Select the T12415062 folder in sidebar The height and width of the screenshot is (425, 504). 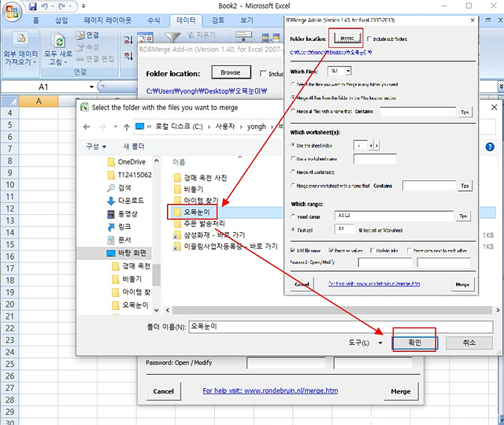(129, 175)
